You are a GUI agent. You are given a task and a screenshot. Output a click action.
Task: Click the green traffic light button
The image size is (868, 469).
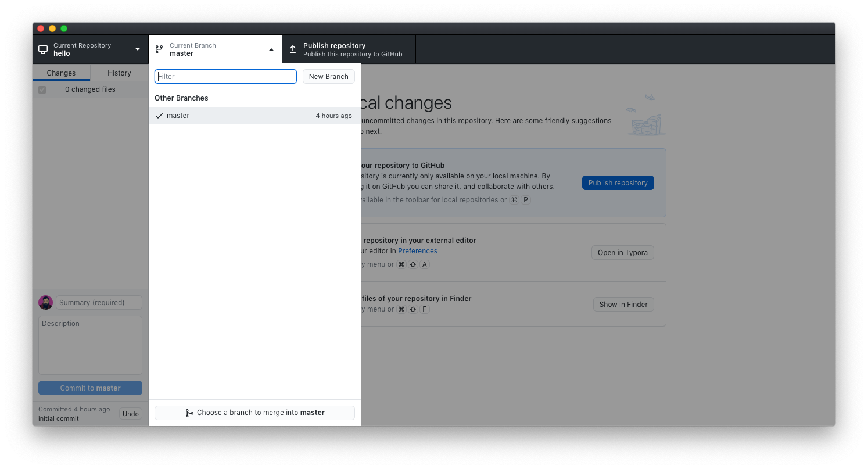coord(64,28)
